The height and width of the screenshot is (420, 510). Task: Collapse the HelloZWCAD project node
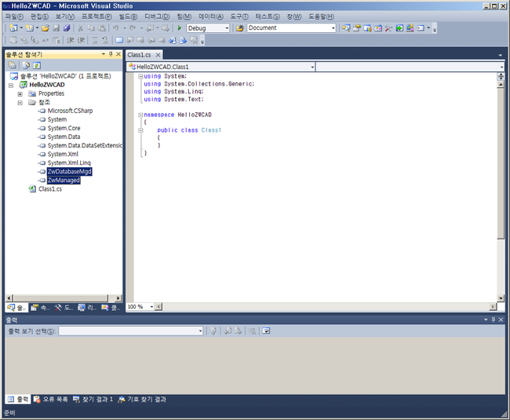(11, 86)
